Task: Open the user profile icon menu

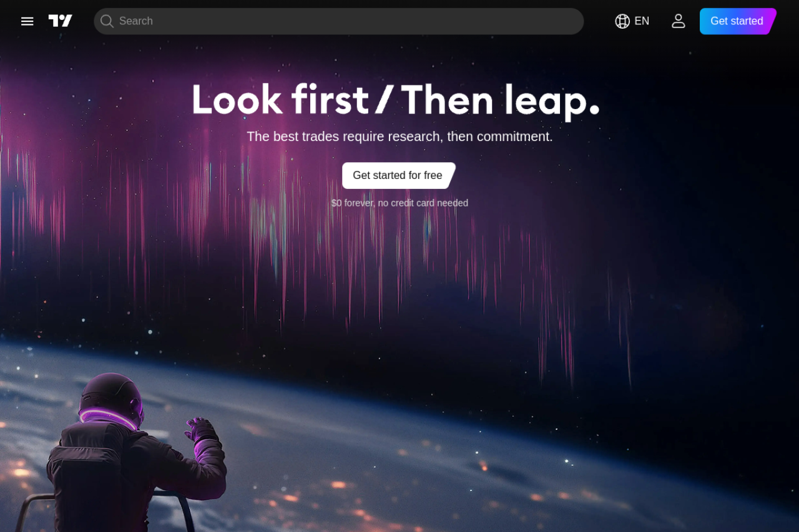Action: (679, 21)
